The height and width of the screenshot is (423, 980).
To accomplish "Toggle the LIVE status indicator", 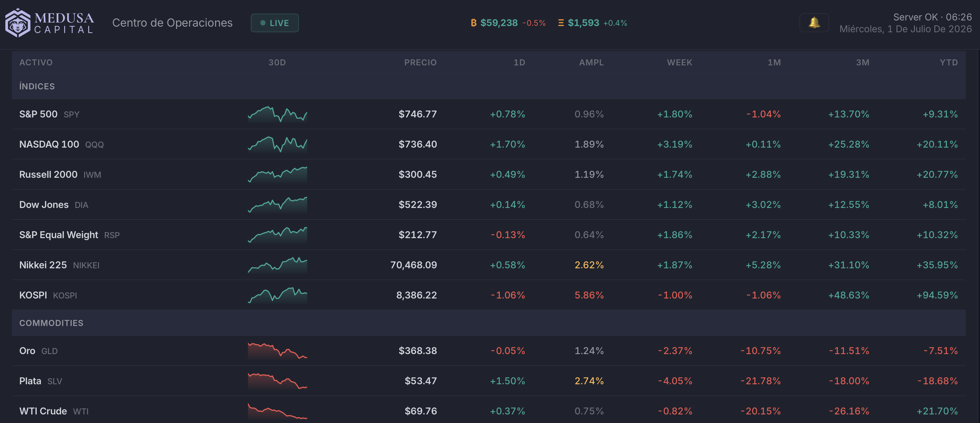I will (x=275, y=23).
